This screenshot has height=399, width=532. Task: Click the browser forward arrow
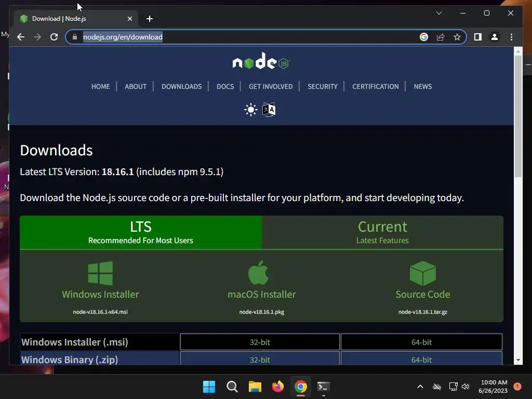click(37, 37)
